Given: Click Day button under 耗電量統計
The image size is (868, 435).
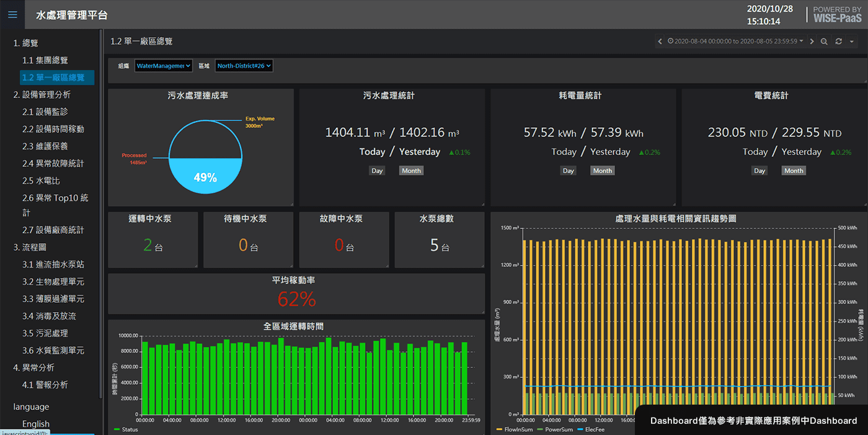Looking at the screenshot, I should (x=569, y=171).
